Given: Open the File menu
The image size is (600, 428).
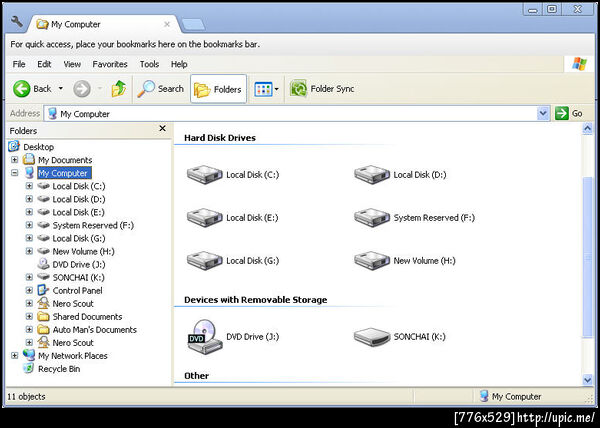Looking at the screenshot, I should [19, 64].
